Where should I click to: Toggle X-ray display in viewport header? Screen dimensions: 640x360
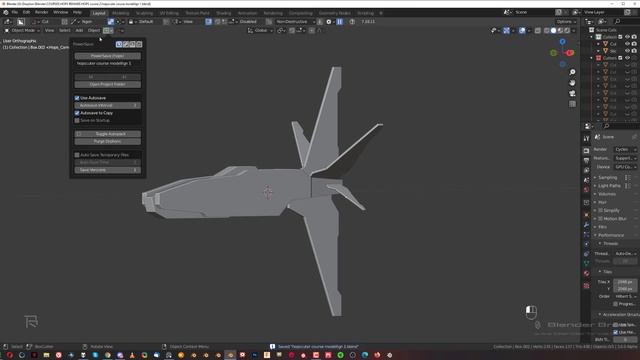[538, 31]
